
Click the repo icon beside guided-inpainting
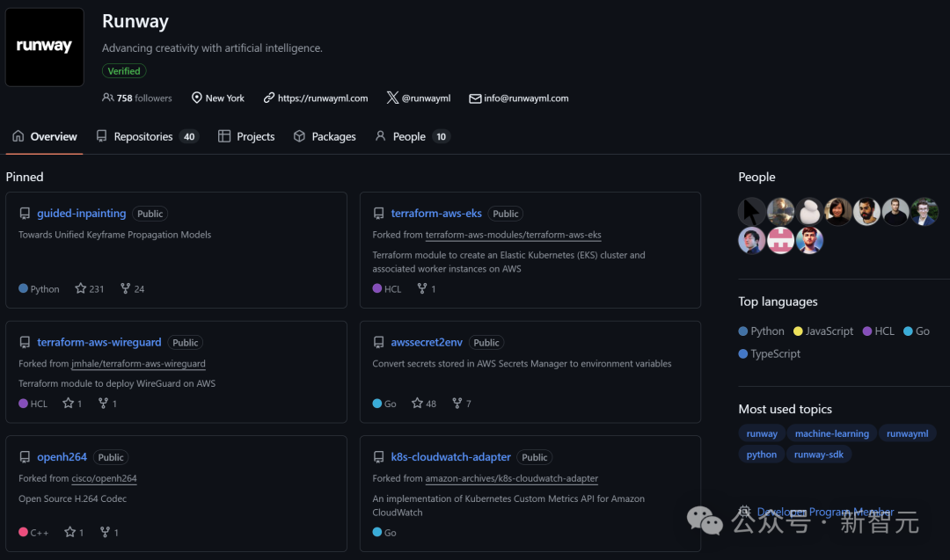click(25, 213)
